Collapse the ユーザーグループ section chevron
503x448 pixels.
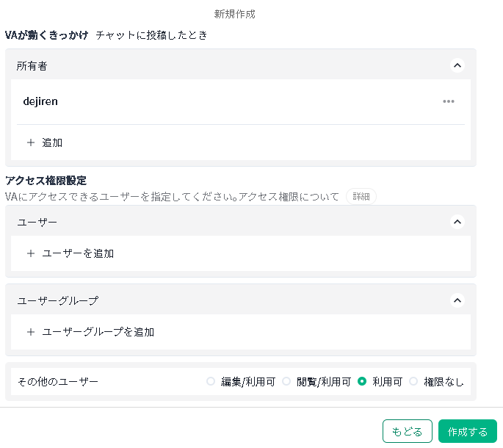(x=457, y=300)
